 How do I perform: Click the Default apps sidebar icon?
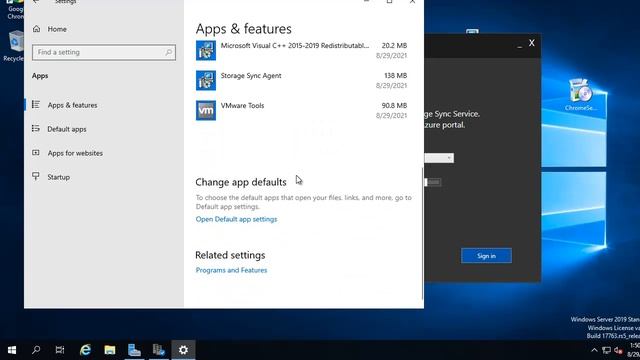(x=36, y=129)
